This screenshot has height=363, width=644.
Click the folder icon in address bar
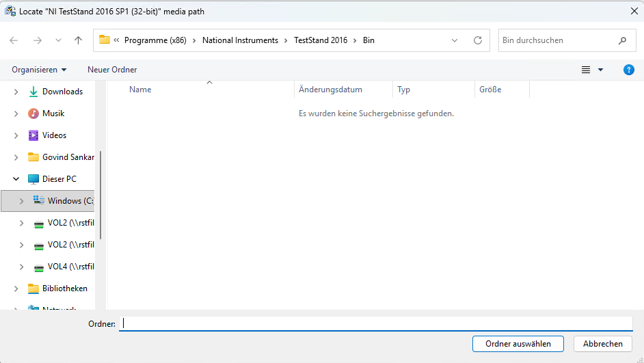click(x=105, y=40)
